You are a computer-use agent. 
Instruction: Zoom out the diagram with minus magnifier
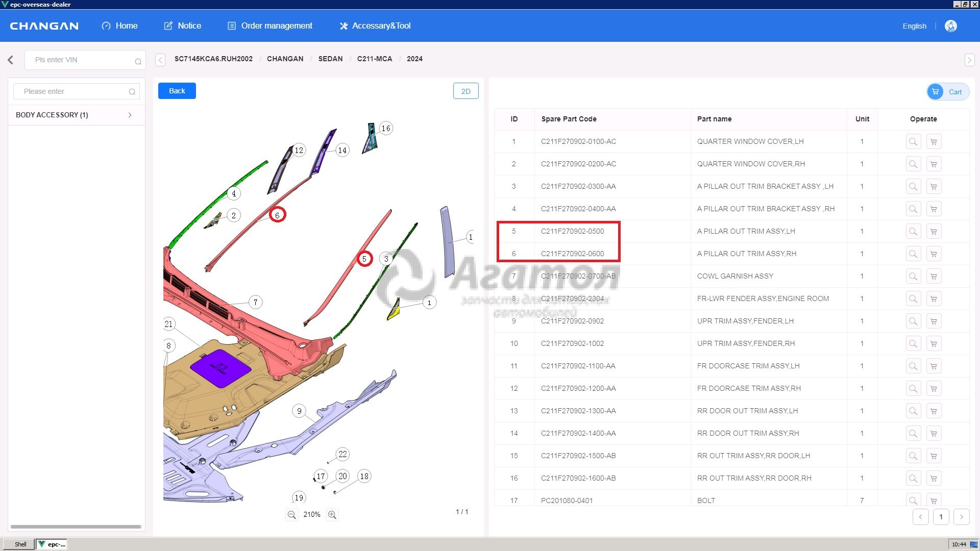click(x=291, y=515)
